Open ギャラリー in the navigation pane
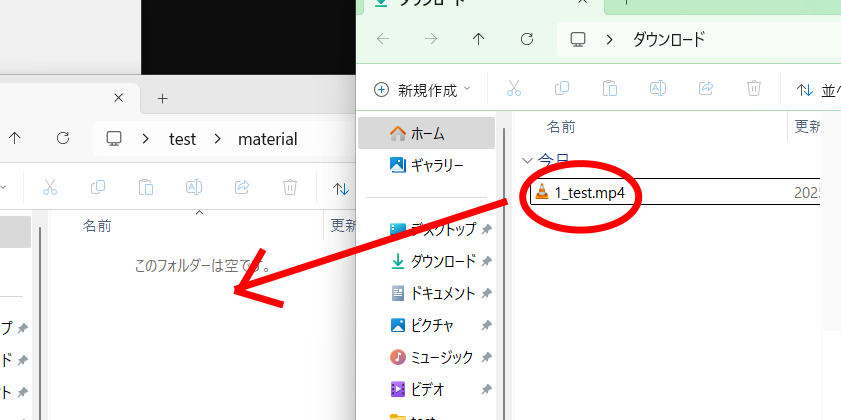Viewport: 841px width, 420px height. (x=426, y=165)
